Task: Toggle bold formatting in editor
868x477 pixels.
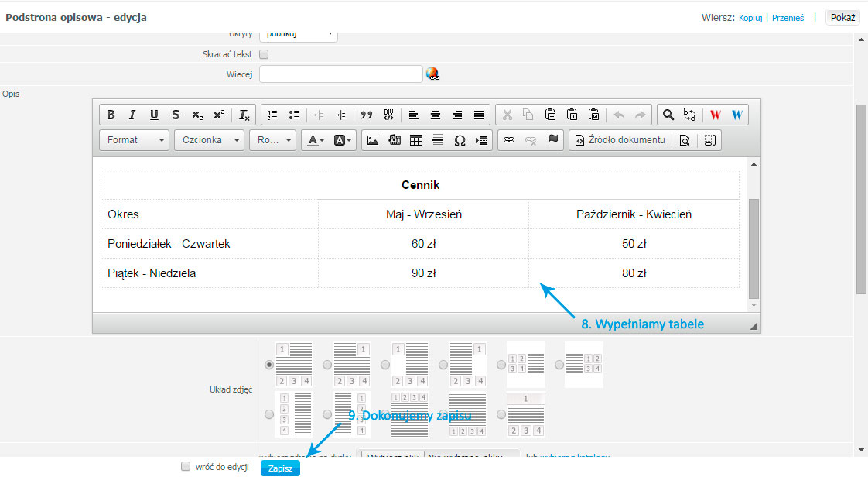Action: (111, 115)
